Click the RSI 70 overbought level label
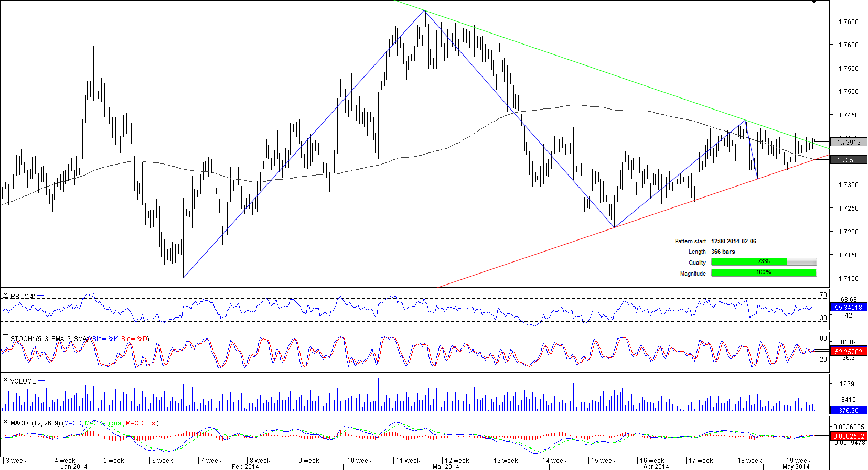This screenshot has height=470, width=868. [823, 296]
